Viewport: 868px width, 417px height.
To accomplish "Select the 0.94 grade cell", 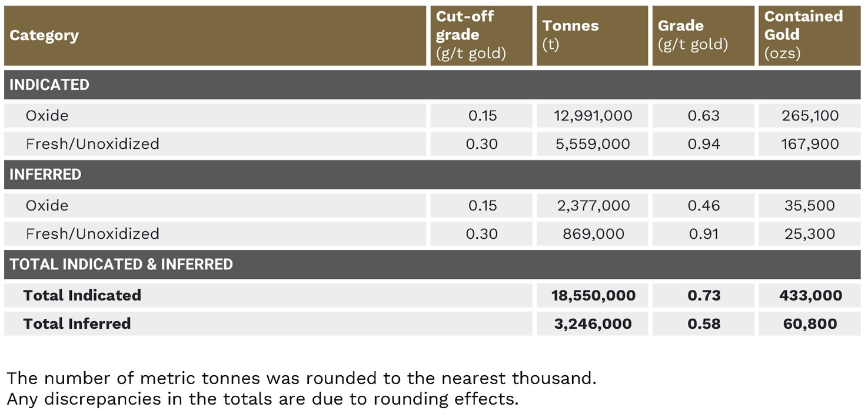I will [703, 144].
